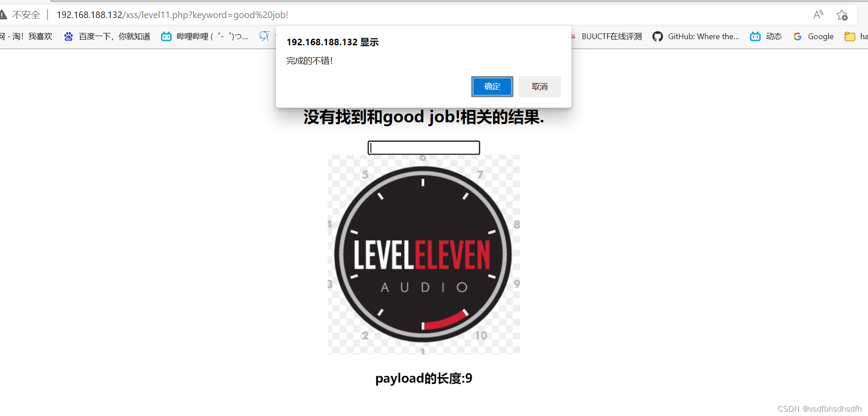This screenshot has height=416, width=868.
Task: Open the 百度一下，你就知道 bookmark
Action: 107,36
